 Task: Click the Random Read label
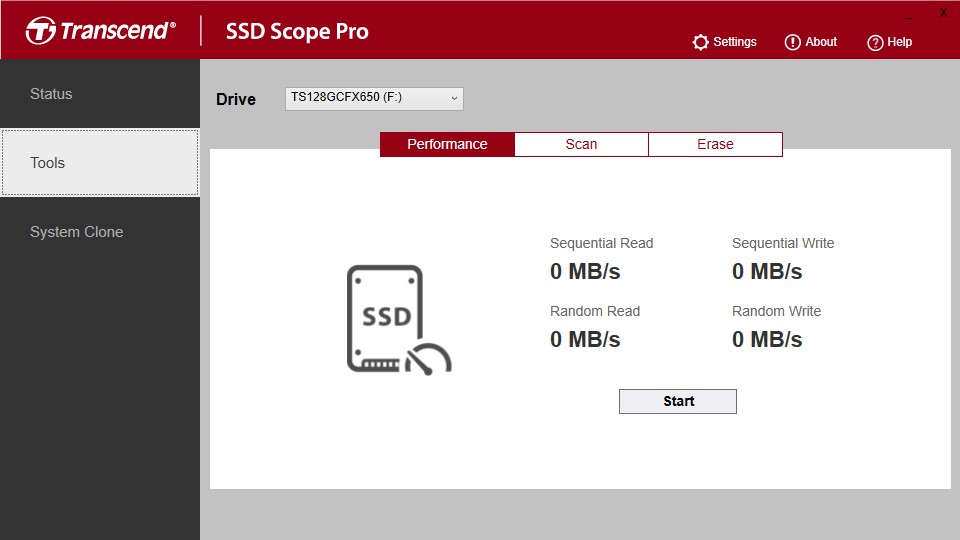point(594,312)
